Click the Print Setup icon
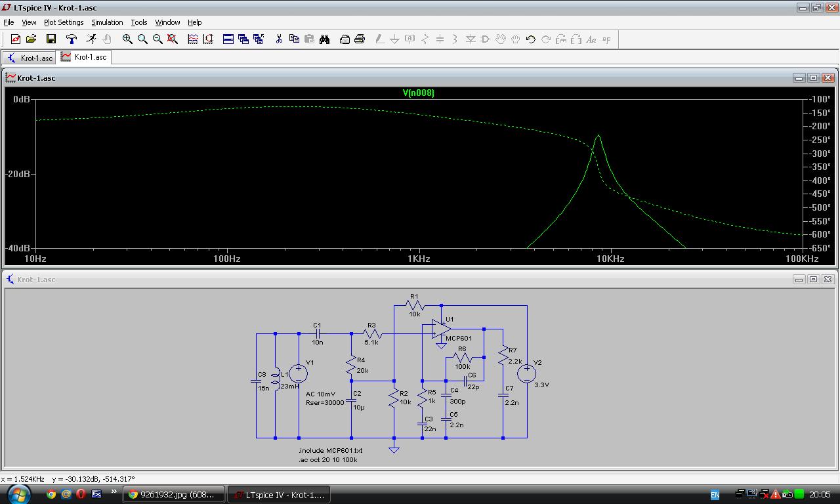Screen dimensions: 840x504 pos(345,39)
